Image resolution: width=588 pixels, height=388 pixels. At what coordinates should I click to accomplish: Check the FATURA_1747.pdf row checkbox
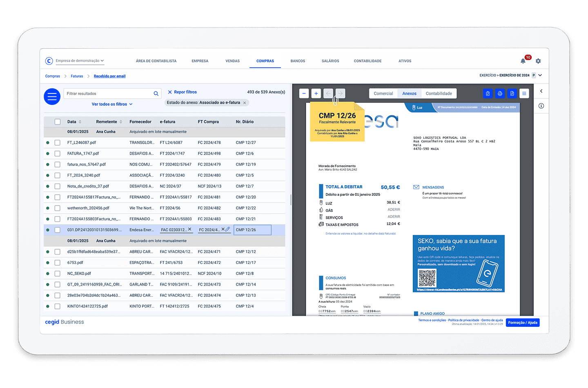pyautogui.click(x=58, y=153)
